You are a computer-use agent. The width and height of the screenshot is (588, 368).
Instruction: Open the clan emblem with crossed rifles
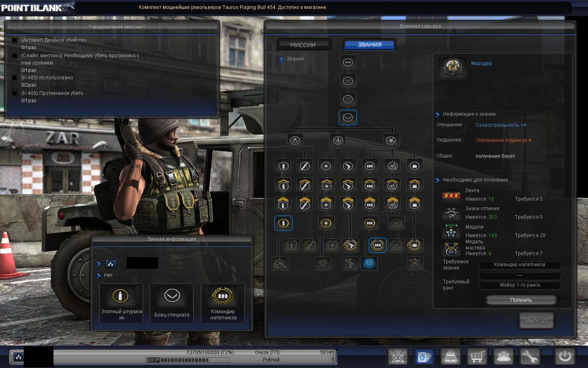click(x=398, y=356)
